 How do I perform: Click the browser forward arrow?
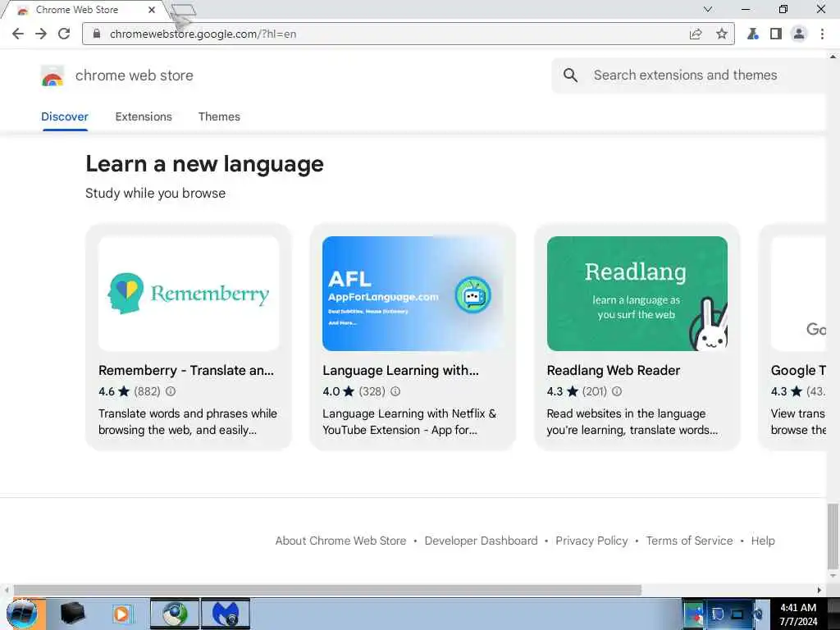tap(41, 34)
